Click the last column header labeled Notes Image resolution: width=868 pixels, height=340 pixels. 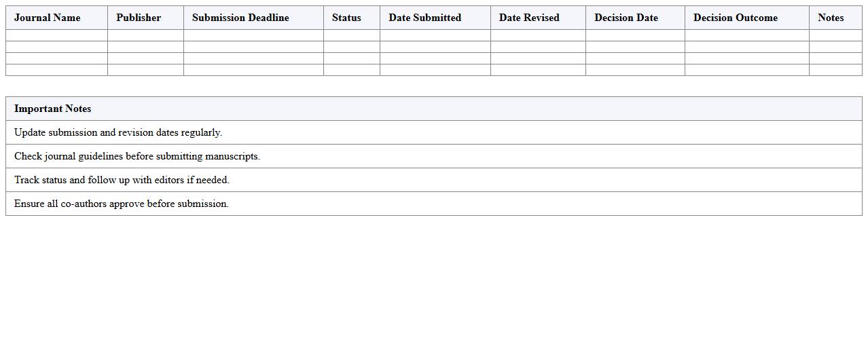831,18
